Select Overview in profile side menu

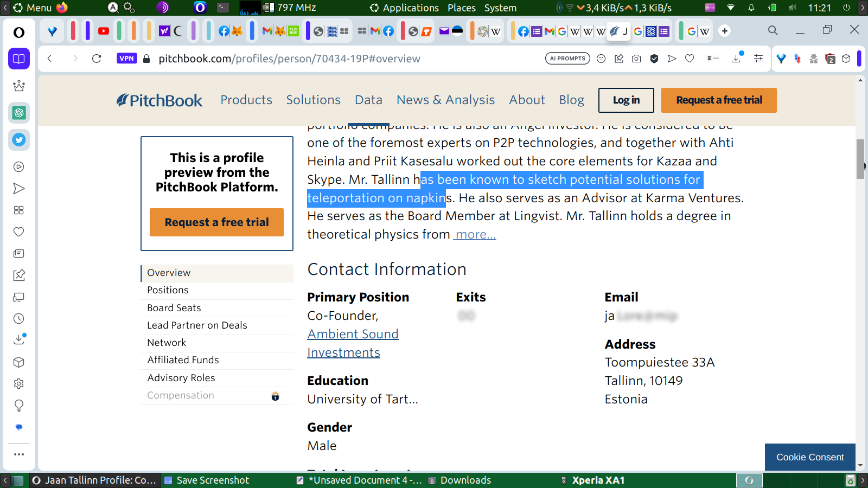click(217, 273)
